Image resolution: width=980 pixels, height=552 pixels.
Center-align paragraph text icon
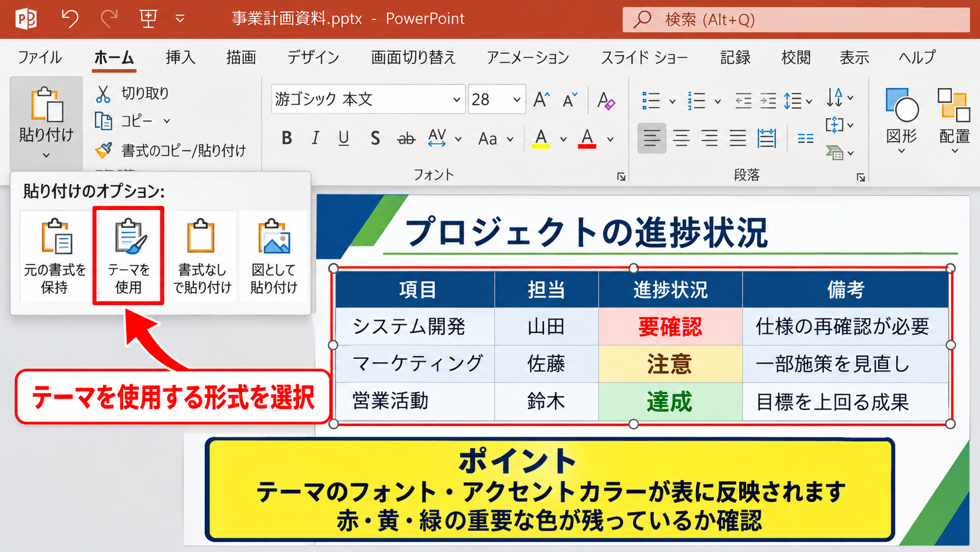tap(681, 138)
